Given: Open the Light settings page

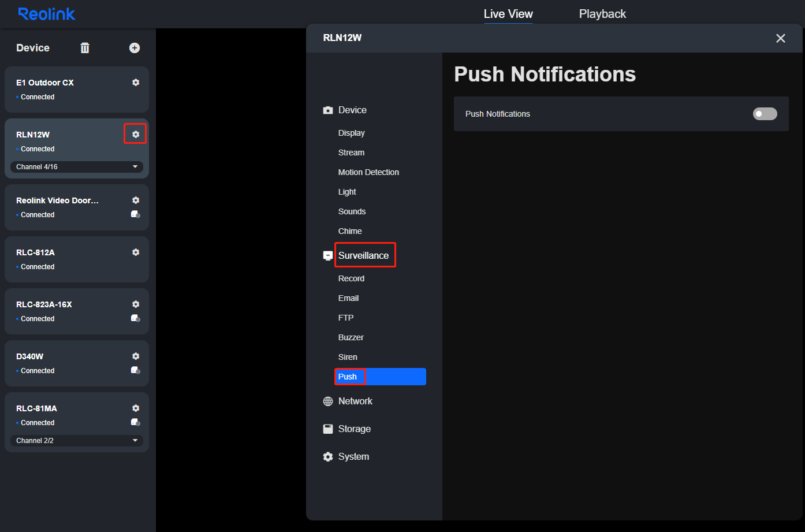Looking at the screenshot, I should tap(347, 192).
